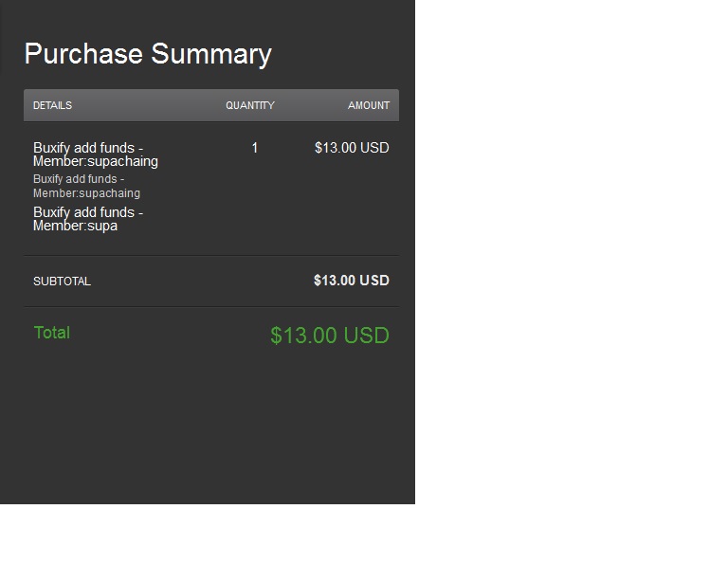Screen dimensions: 728x582
Task: Click the bold subtotal amount $13.00 USD
Action: coord(352,281)
